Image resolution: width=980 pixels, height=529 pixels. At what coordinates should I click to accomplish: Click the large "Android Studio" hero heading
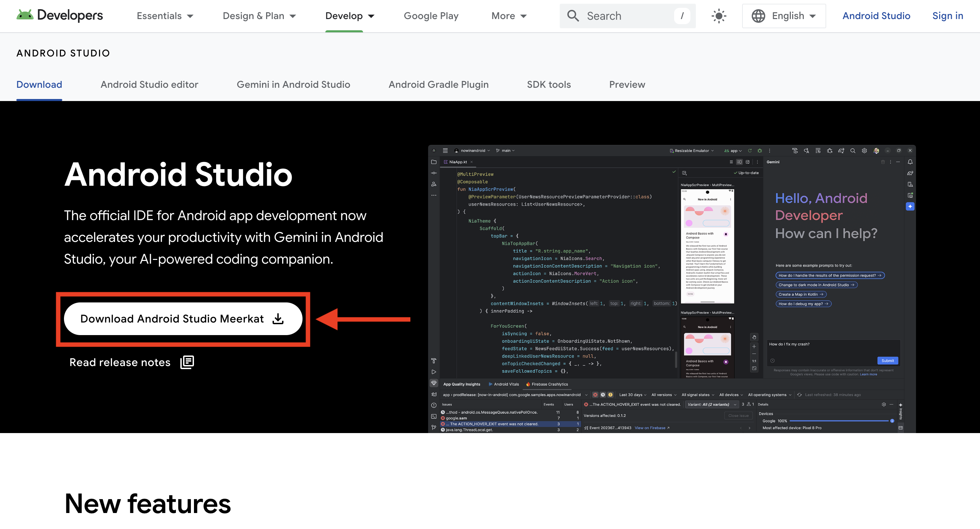178,175
